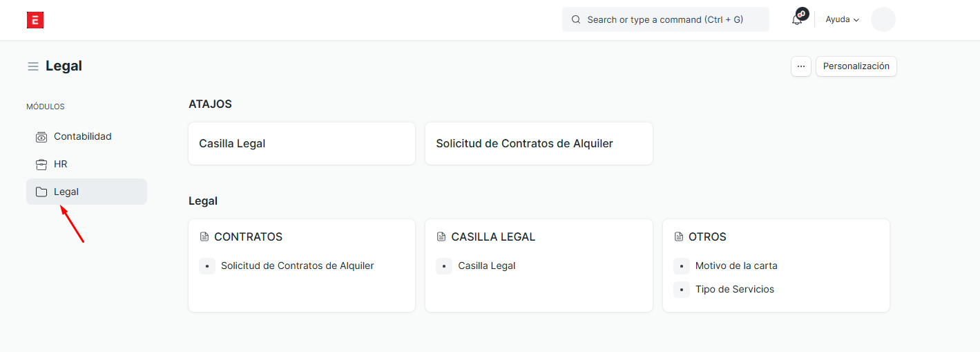
Task: Click the red ERPNext logo icon
Action: point(35,20)
